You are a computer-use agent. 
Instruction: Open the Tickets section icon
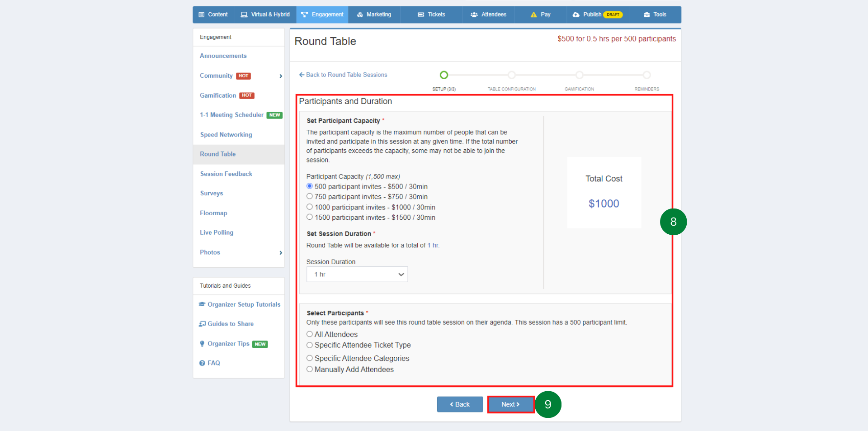coord(422,14)
